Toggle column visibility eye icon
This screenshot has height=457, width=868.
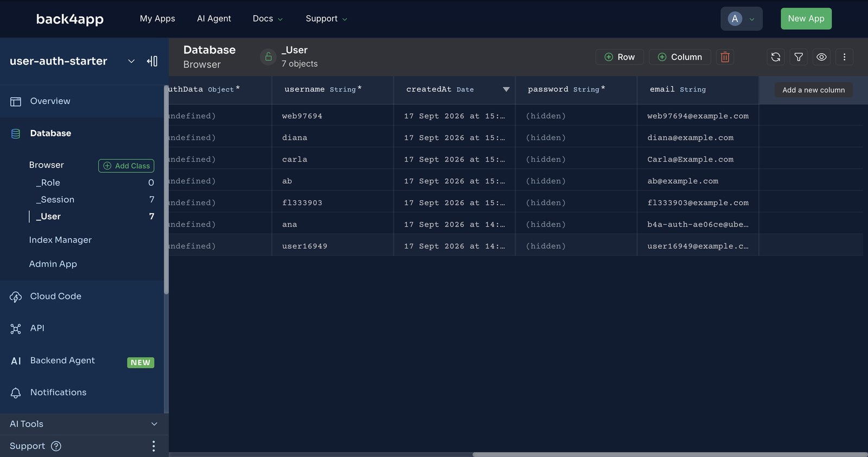(821, 57)
